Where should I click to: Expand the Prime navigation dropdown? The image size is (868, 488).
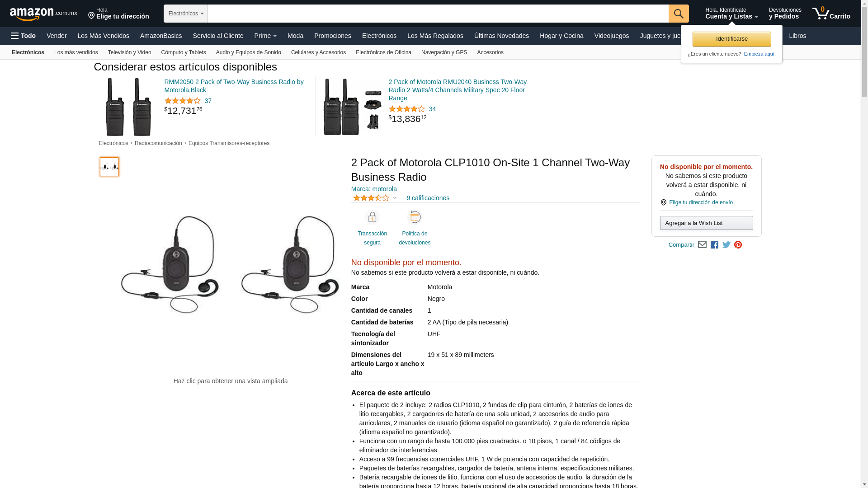pyautogui.click(x=265, y=36)
